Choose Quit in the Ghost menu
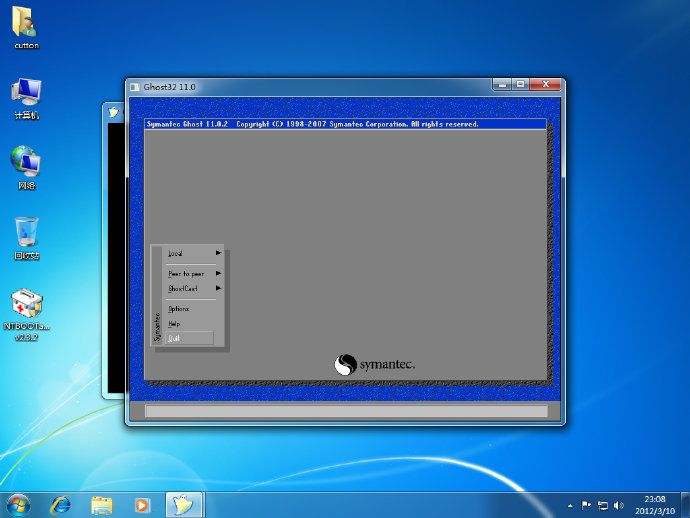Screen dimensions: 690x518 pyautogui.click(x=189, y=338)
